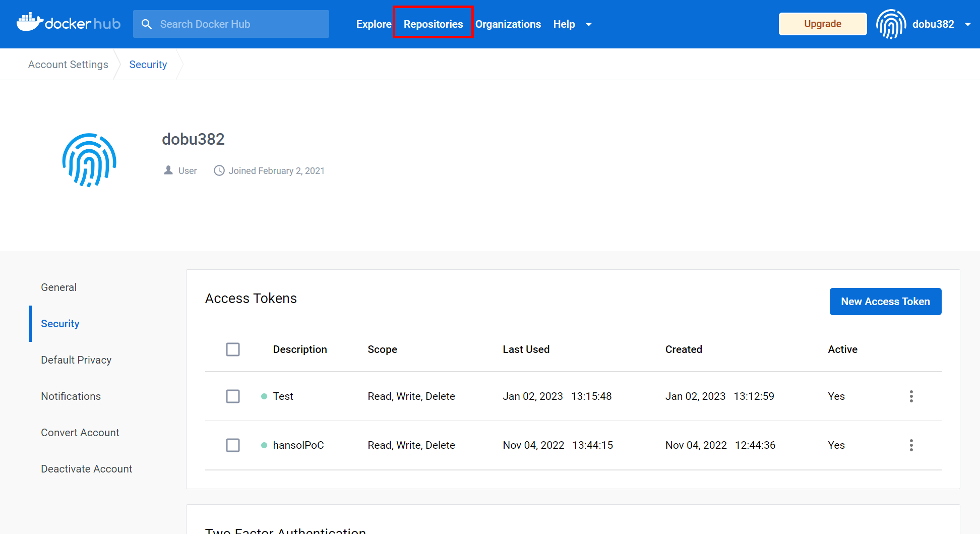Click the fingerprint avatar in top bar
Screen dimensions: 980x534
(891, 24)
